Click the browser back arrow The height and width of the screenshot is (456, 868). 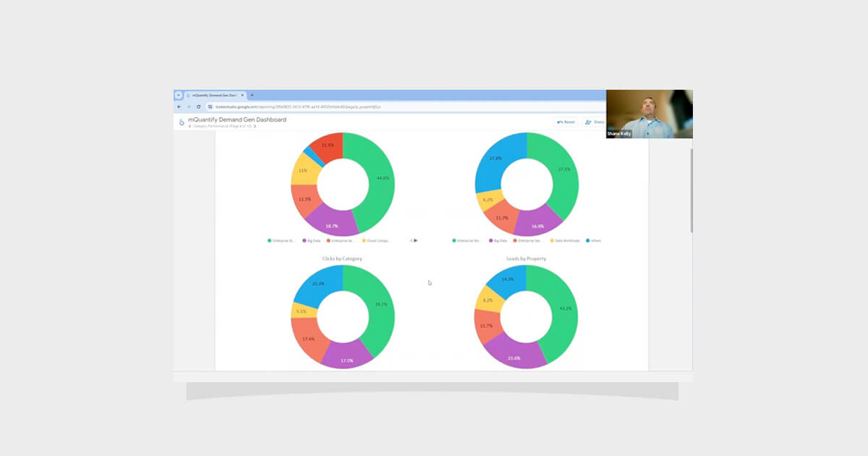pos(179,106)
